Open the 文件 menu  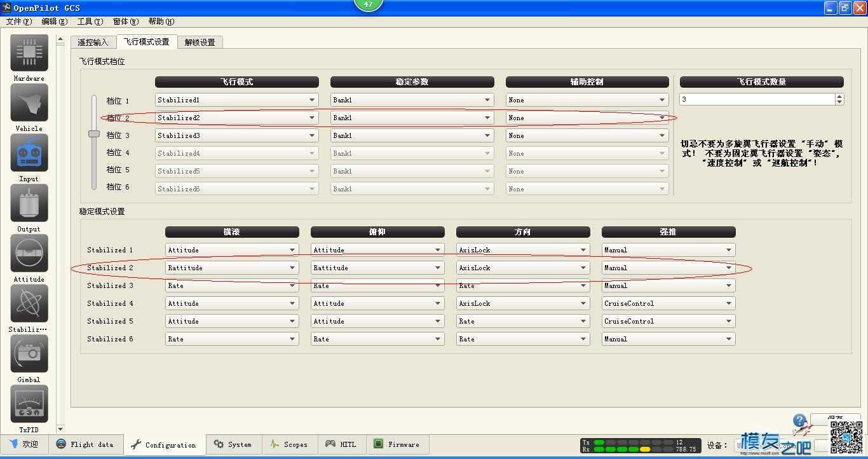[x=19, y=22]
